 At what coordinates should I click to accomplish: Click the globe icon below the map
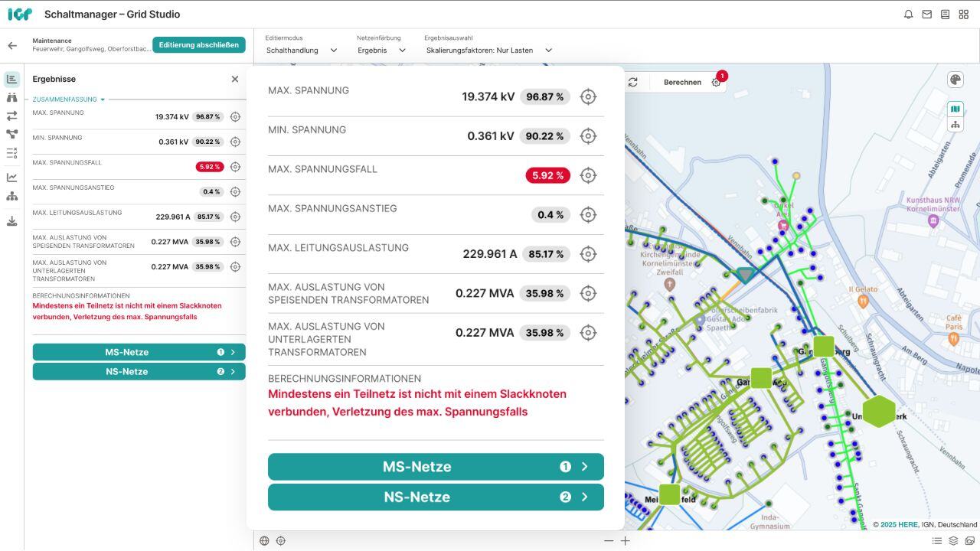264,541
